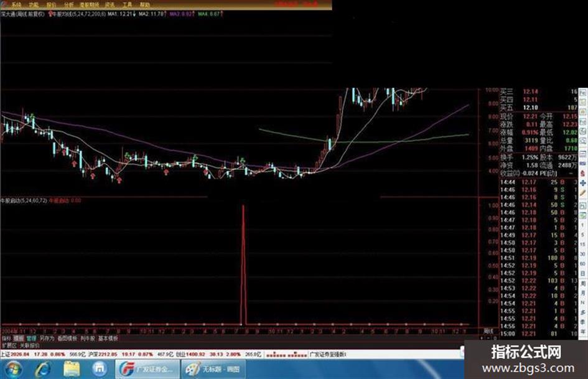Switch to 30-minute period in sidebar
Viewport: 588px width, 379px height.
(x=583, y=254)
